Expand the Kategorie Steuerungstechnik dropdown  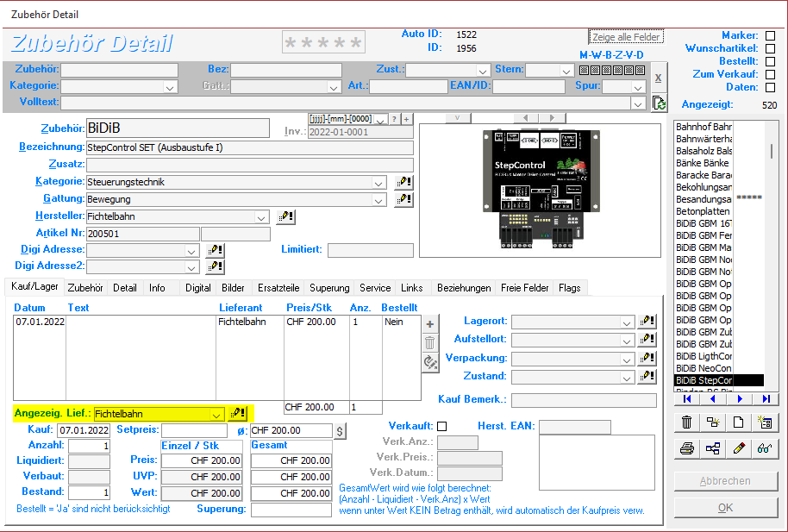379,183
